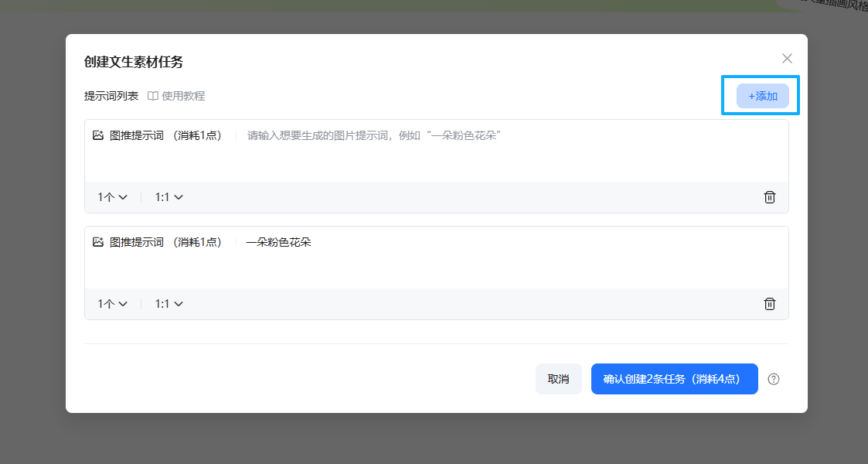This screenshot has height=464, width=868.
Task: Delete the empty prompt card via its trash icon
Action: click(770, 196)
